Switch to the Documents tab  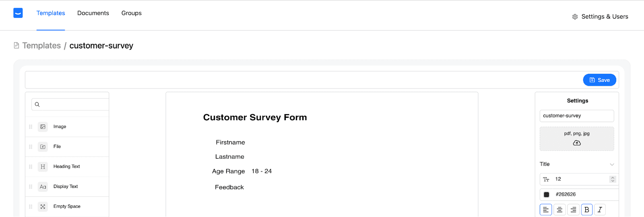pos(93,13)
